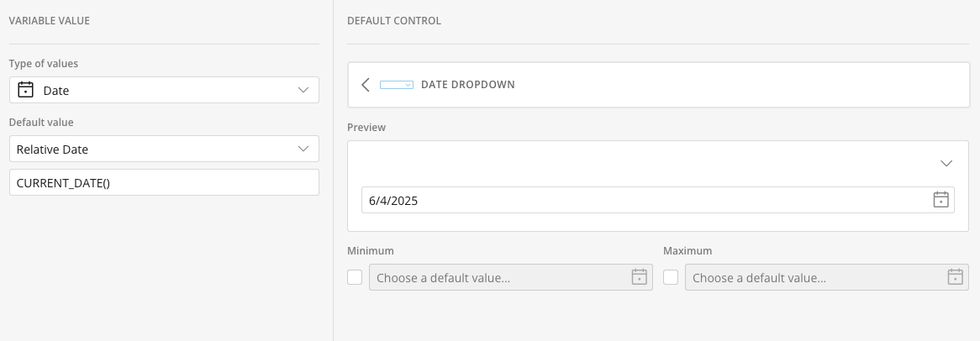Go back using the left arrow icon

click(x=366, y=84)
